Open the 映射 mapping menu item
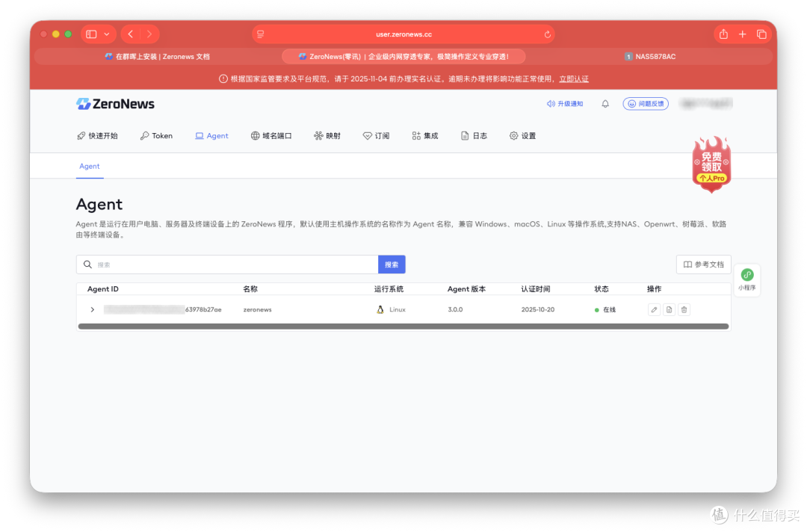This screenshot has width=807, height=532. click(x=327, y=136)
